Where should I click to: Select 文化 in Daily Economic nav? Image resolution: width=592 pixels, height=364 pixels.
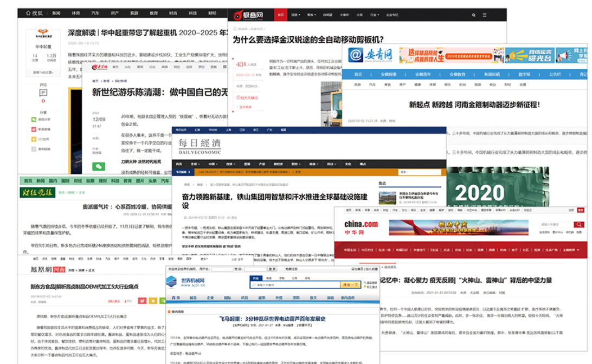[348, 164]
